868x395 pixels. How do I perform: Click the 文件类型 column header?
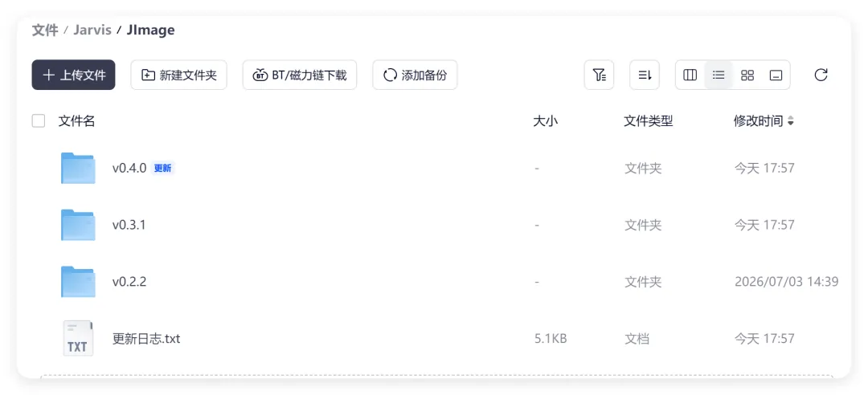point(649,121)
